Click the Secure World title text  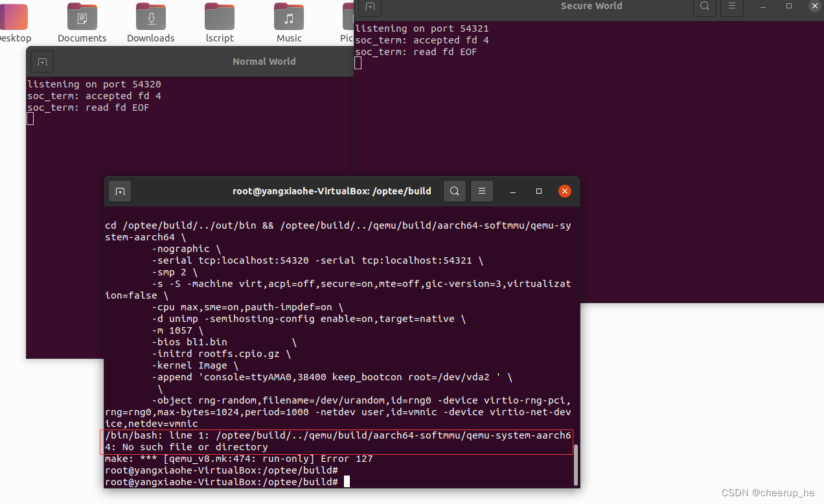(x=591, y=6)
